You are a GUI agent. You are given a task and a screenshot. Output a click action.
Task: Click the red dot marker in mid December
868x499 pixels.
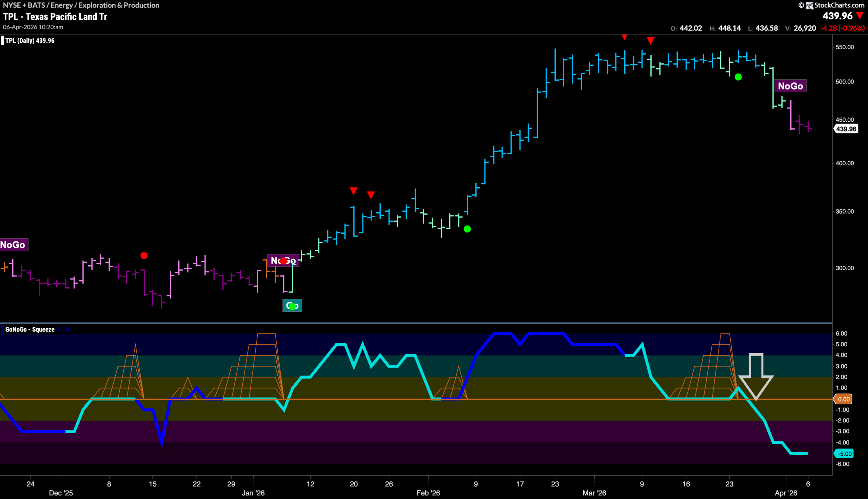point(144,256)
